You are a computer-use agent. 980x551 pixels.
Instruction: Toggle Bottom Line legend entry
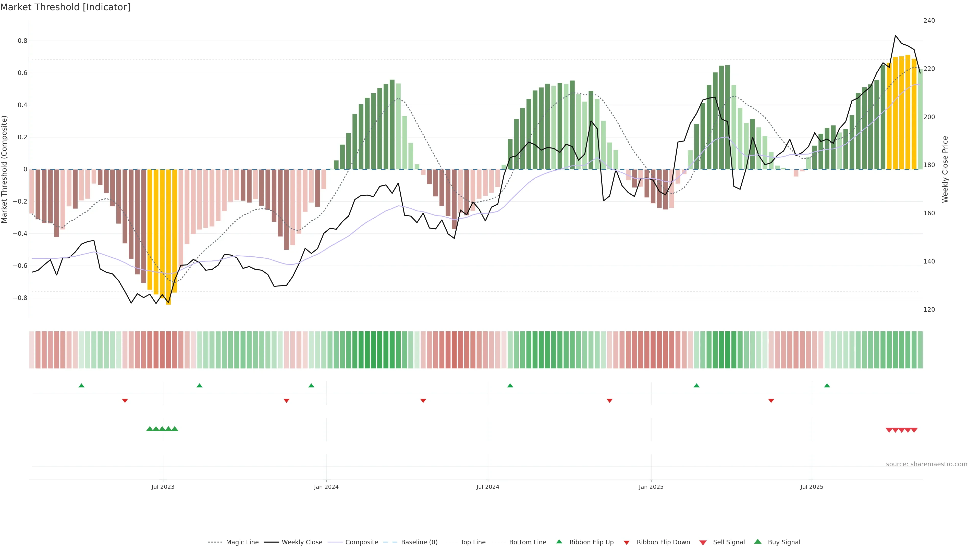pyautogui.click(x=527, y=542)
